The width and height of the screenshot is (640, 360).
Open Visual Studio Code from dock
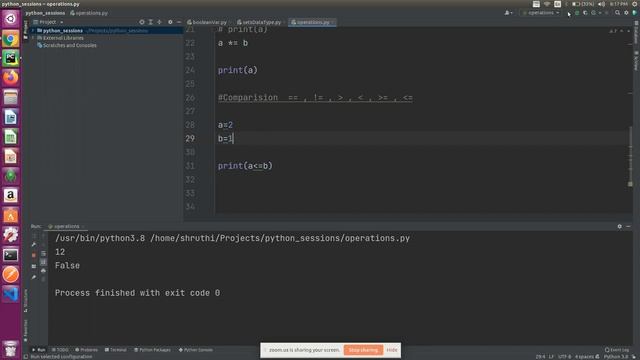point(11,294)
